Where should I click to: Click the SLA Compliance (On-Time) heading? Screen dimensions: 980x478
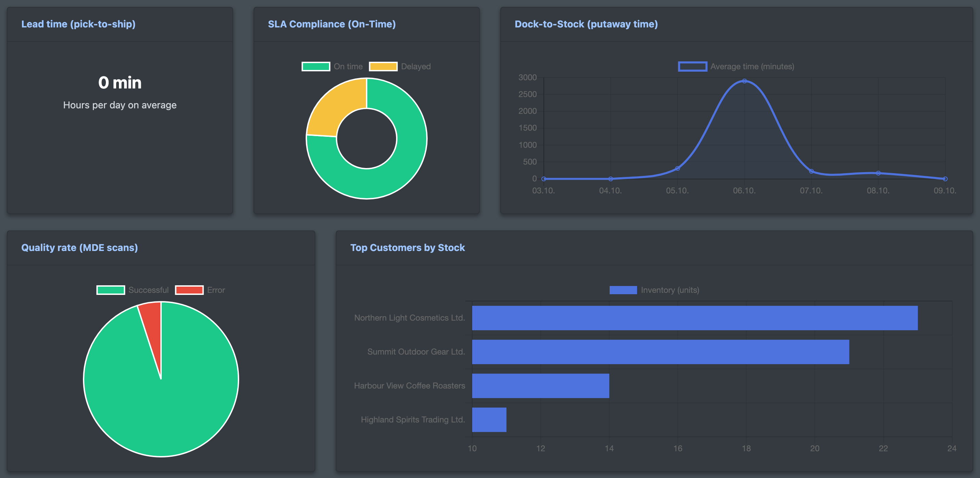point(332,24)
